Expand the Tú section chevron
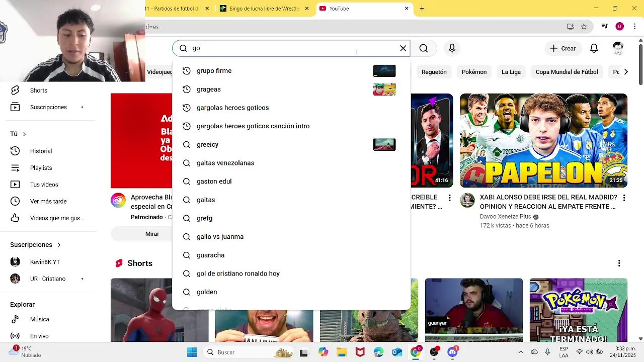 pos(24,134)
